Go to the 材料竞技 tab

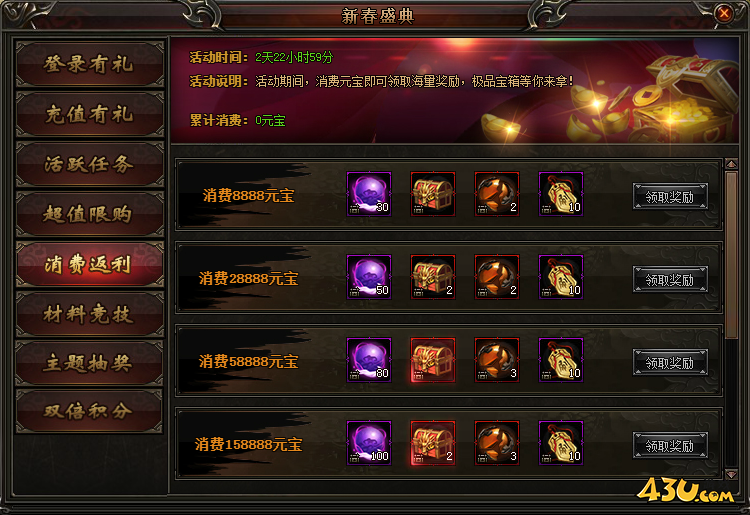(x=89, y=314)
